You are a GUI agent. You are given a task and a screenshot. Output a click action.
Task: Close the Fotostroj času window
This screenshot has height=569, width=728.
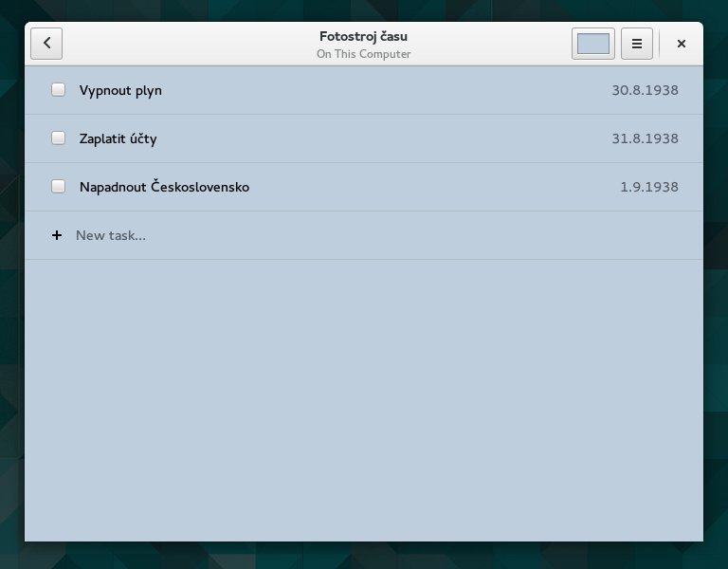682,44
